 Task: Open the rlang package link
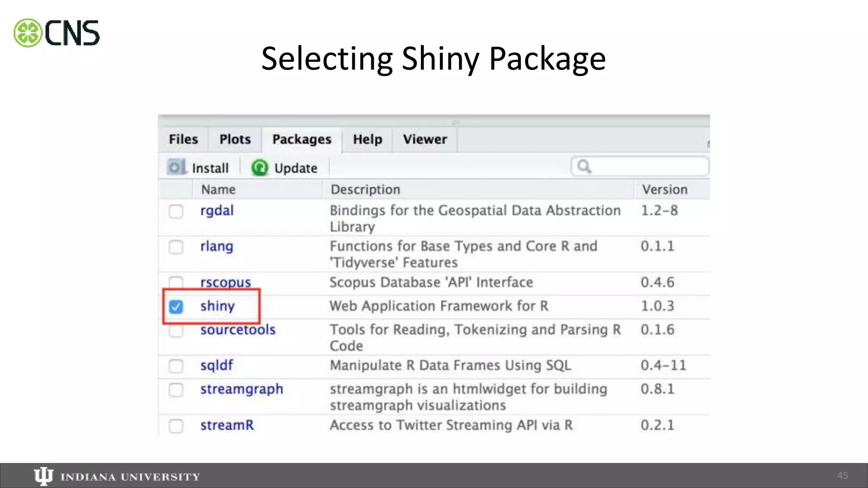[217, 247]
